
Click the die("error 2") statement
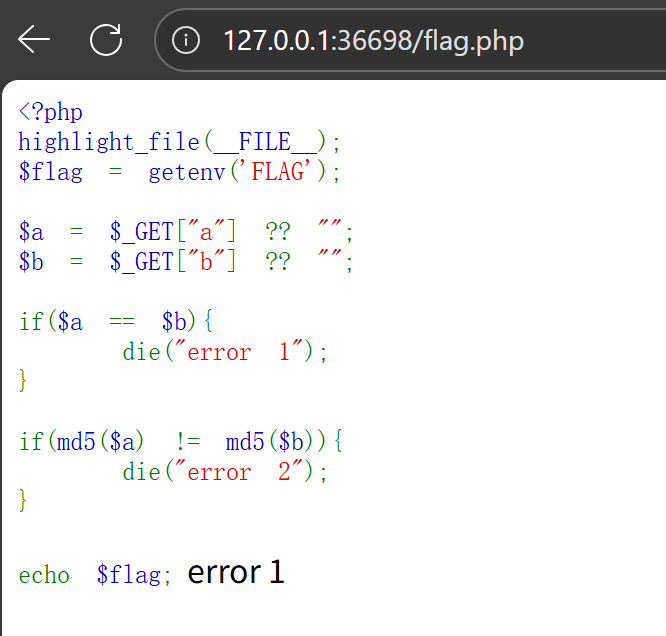pos(225,471)
